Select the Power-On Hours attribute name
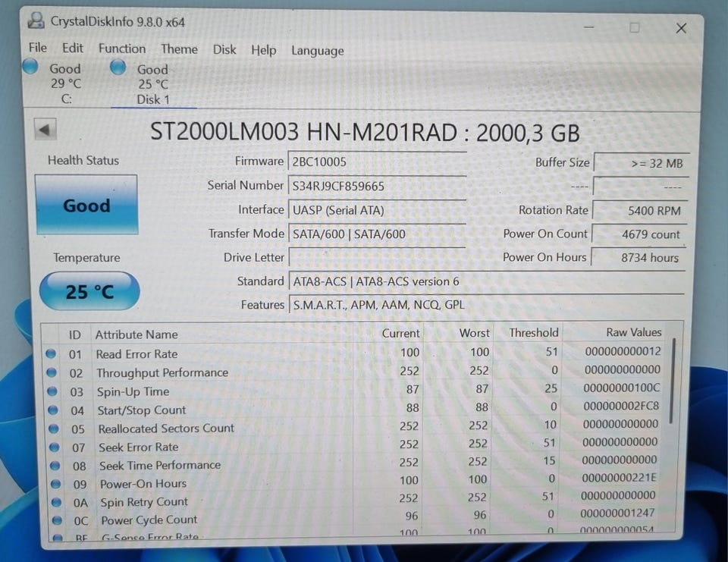This screenshot has width=728, height=562. (x=143, y=484)
